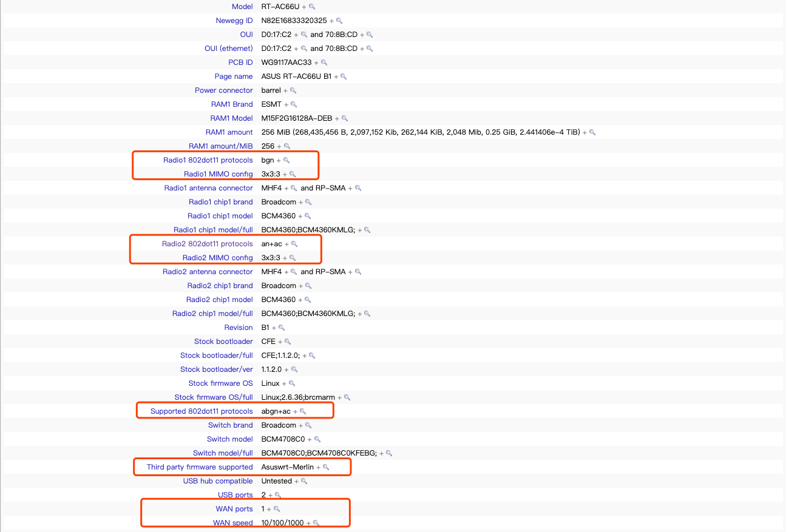The height and width of the screenshot is (532, 786).
Task: Click the plus sign next to Asuswrt-Merlin
Action: tap(319, 467)
